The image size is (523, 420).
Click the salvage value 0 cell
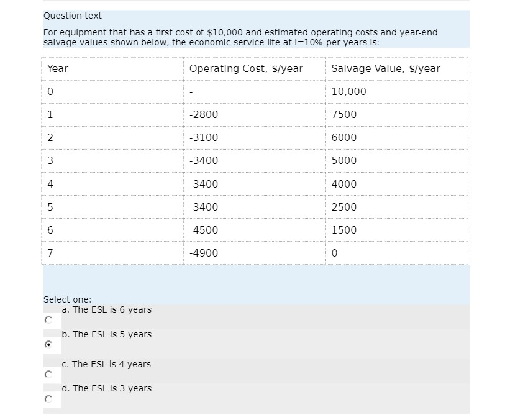pos(333,253)
